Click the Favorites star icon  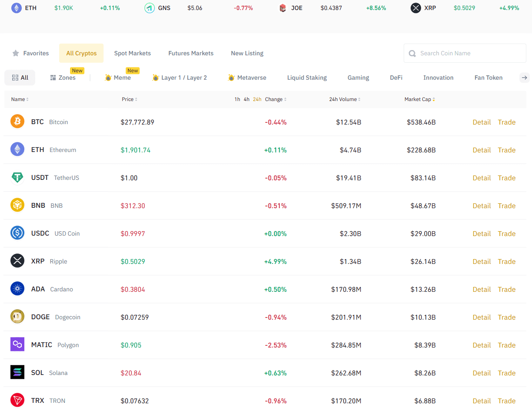click(x=15, y=53)
